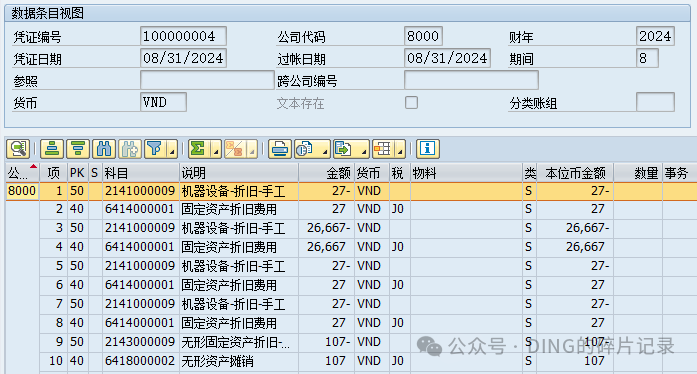
Task: Click posting key 50 in item 7
Action: tap(77, 304)
